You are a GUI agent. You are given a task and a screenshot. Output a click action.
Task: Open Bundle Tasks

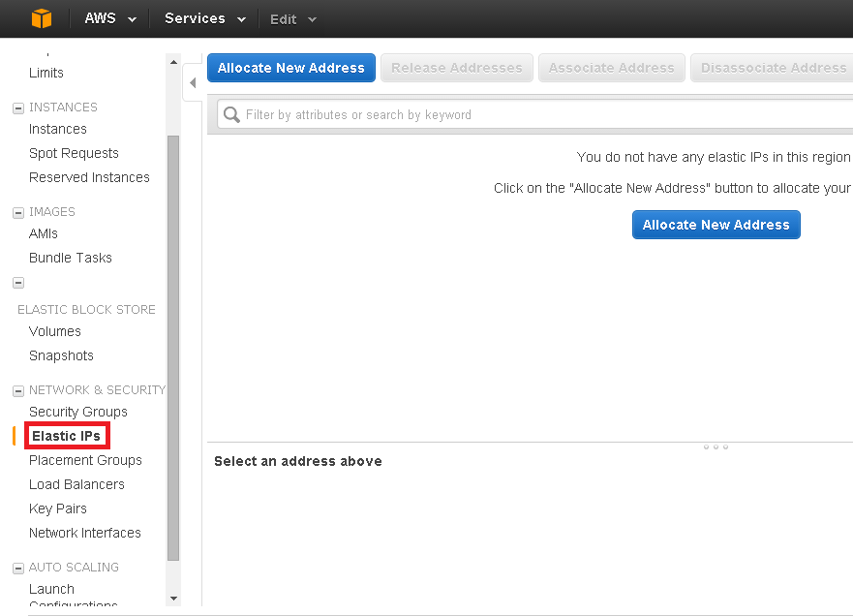[70, 258]
